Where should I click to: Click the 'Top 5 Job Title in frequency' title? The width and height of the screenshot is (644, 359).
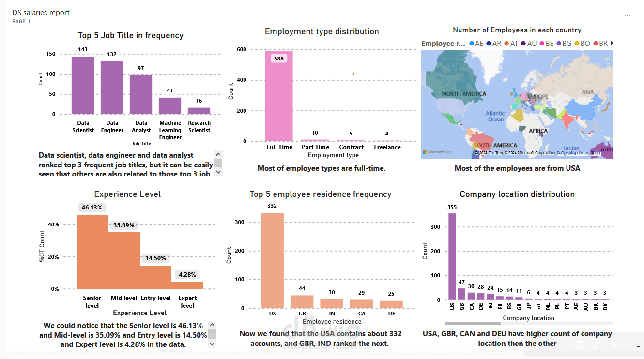click(x=131, y=35)
